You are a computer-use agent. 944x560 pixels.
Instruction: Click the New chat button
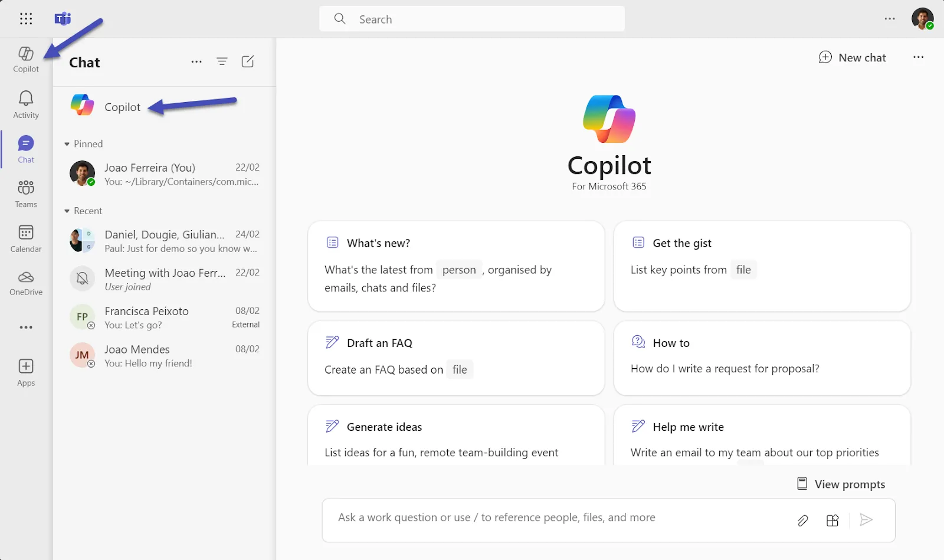[x=852, y=57]
